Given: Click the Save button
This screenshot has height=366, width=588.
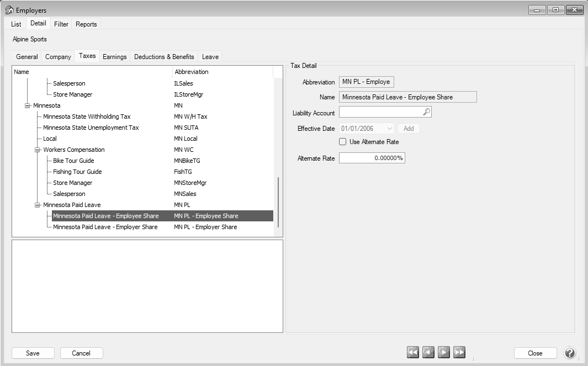Looking at the screenshot, I should (x=33, y=353).
